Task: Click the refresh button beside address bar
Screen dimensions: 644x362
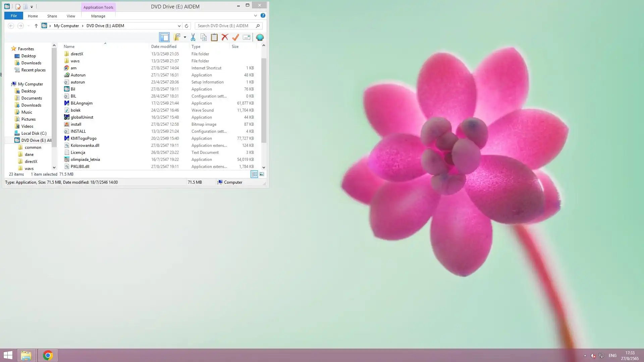Action: click(x=186, y=26)
